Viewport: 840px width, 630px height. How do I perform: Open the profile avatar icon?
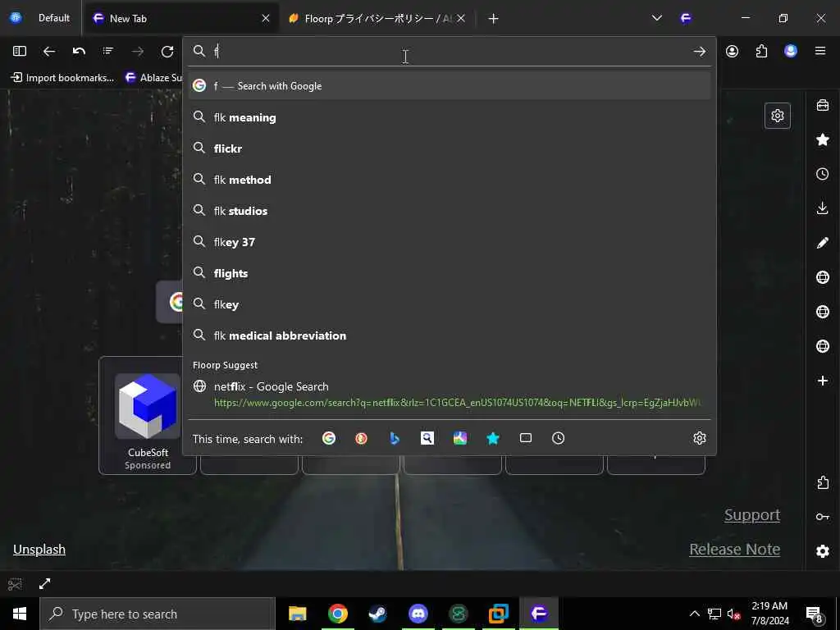point(791,51)
